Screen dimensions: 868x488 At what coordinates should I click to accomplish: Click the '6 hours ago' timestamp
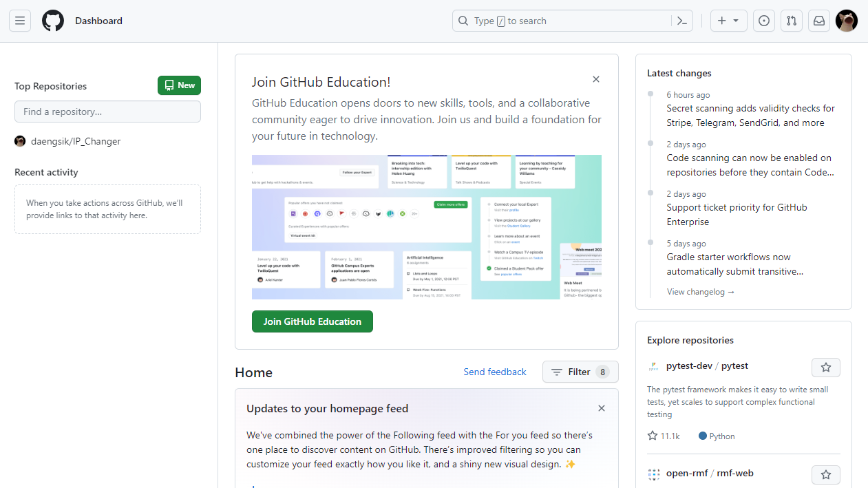pos(688,95)
